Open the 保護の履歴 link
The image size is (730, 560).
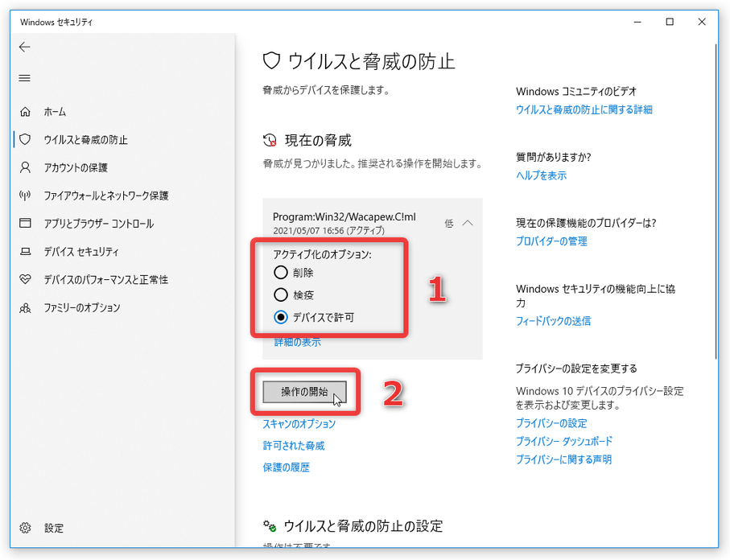pos(287,467)
